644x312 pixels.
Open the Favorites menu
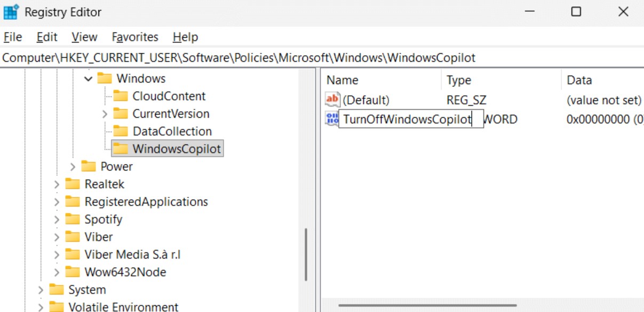click(135, 37)
